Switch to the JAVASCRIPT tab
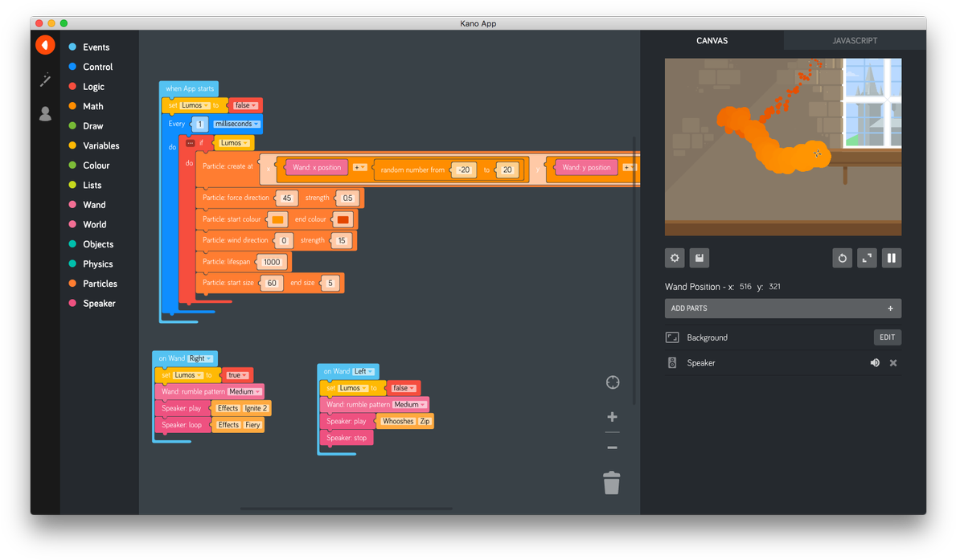 click(x=854, y=40)
